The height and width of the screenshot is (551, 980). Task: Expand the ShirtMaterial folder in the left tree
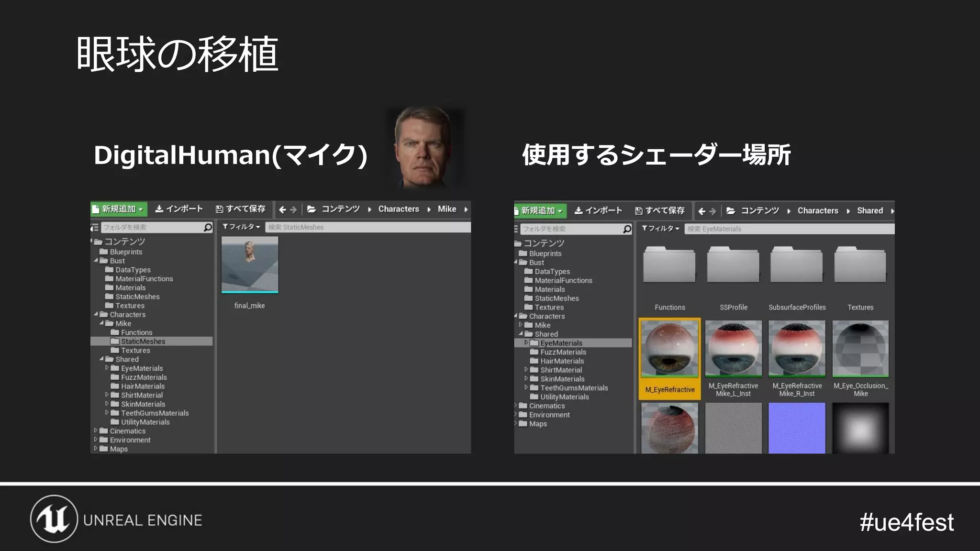pos(107,395)
